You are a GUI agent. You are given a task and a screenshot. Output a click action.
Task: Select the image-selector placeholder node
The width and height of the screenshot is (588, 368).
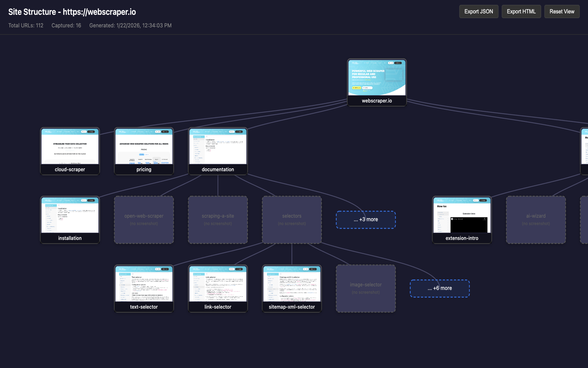[366, 288]
